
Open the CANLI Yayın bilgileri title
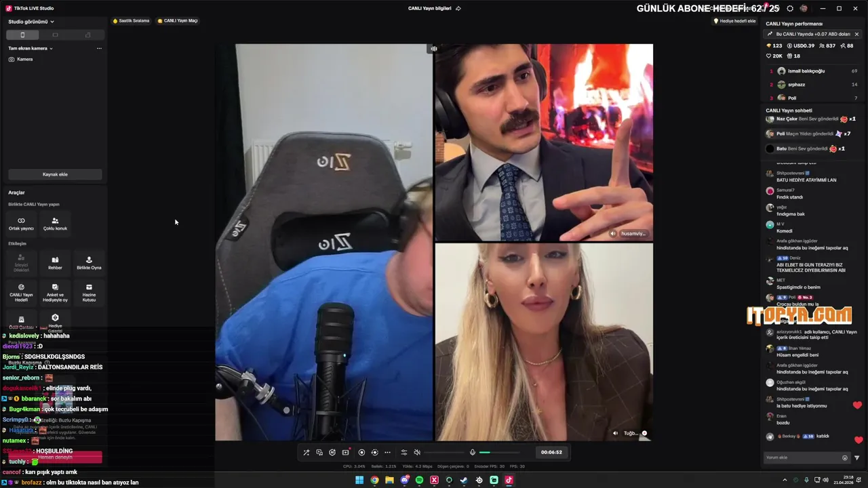point(429,8)
